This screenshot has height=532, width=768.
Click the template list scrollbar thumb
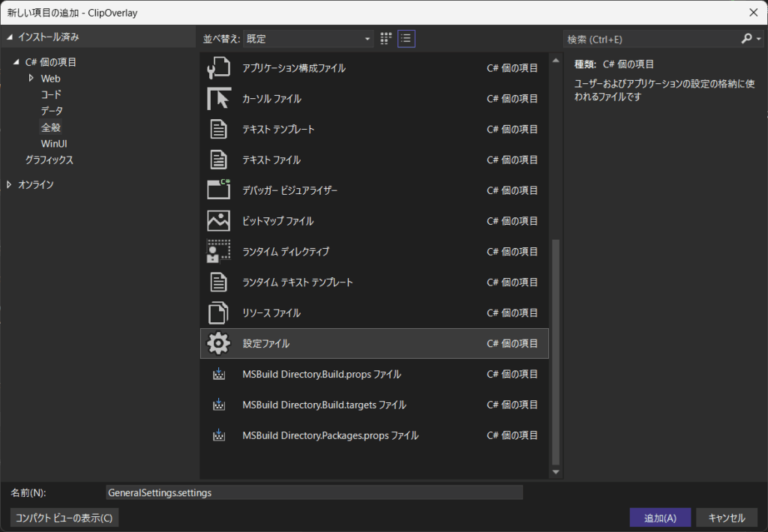556,352
